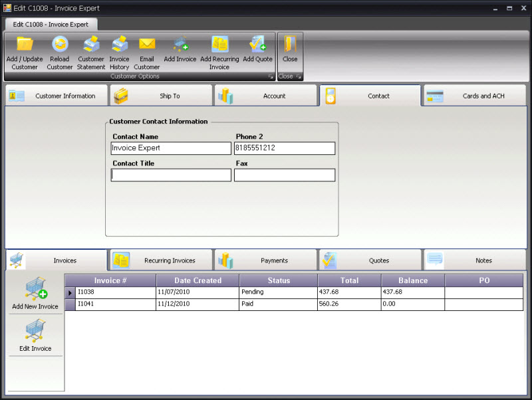Click the Contact Name input field
Viewport: 532px width, 400px height.
coord(171,148)
